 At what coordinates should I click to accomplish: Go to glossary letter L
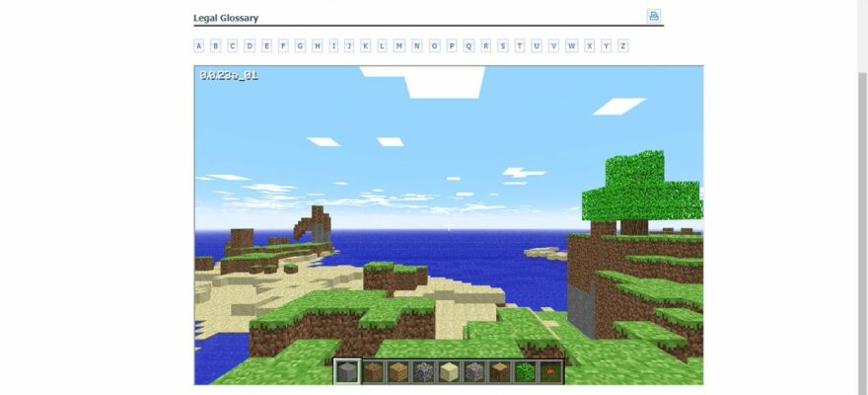[x=382, y=46]
